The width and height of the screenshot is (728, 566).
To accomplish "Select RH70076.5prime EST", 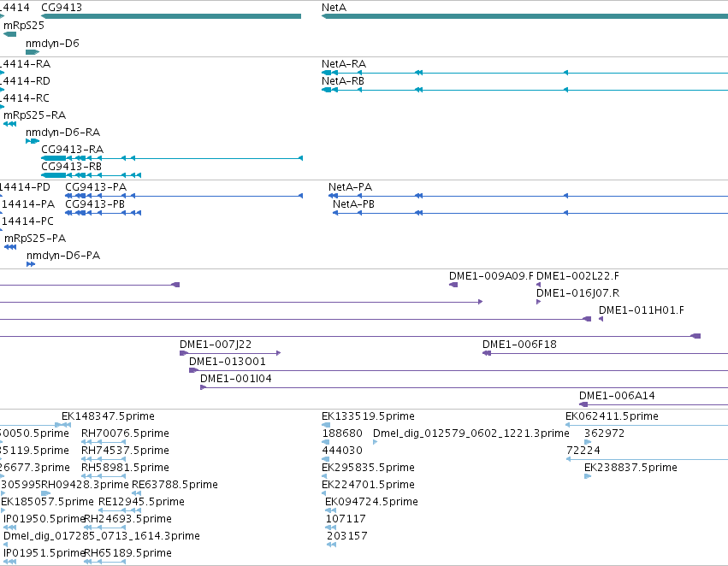I will click(103, 442).
